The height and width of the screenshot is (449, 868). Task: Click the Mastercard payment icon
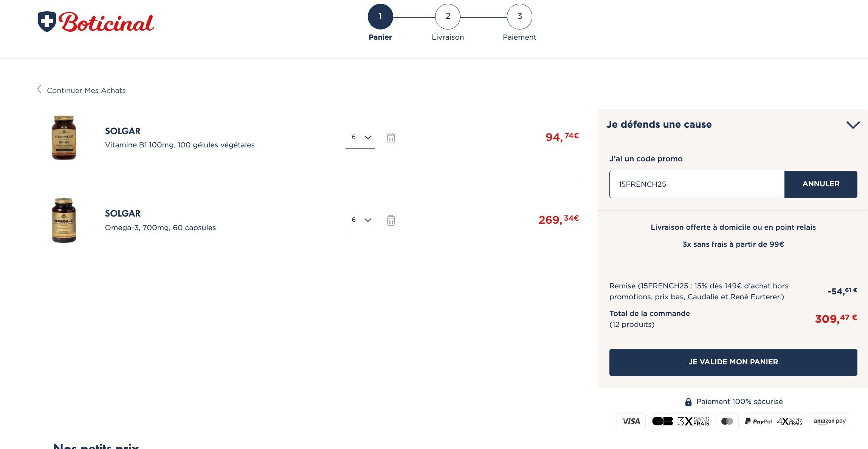click(727, 421)
